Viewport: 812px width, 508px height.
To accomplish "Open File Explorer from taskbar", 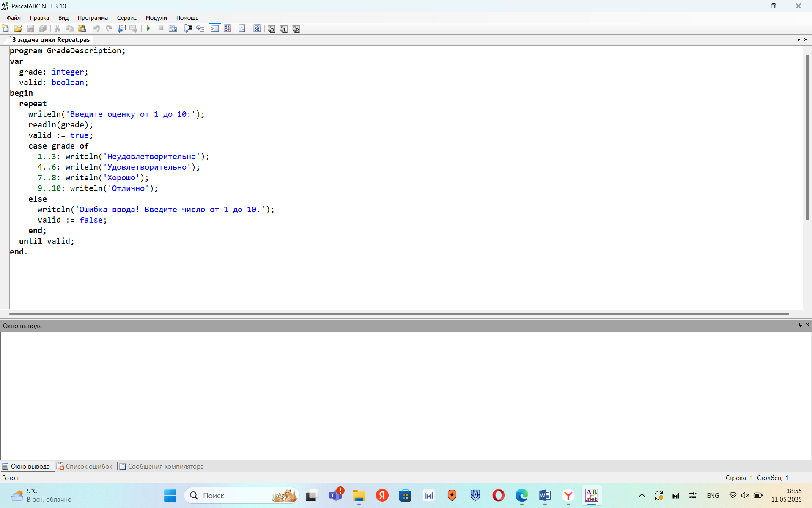I will (x=359, y=495).
